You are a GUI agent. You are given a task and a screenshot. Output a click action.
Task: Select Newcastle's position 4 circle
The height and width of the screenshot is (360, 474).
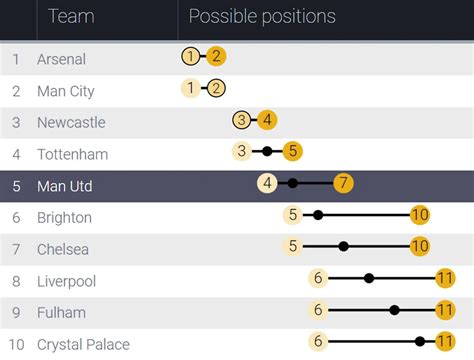tap(267, 120)
